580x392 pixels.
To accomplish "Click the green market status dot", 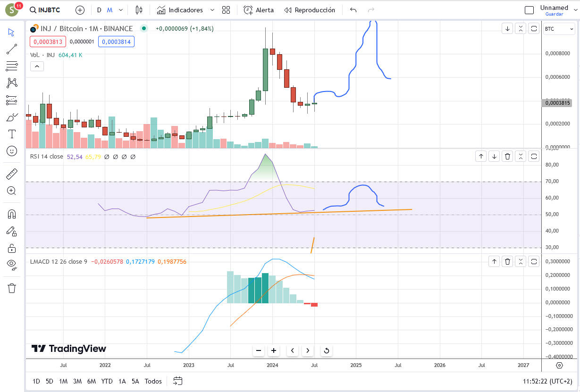I will (143, 28).
